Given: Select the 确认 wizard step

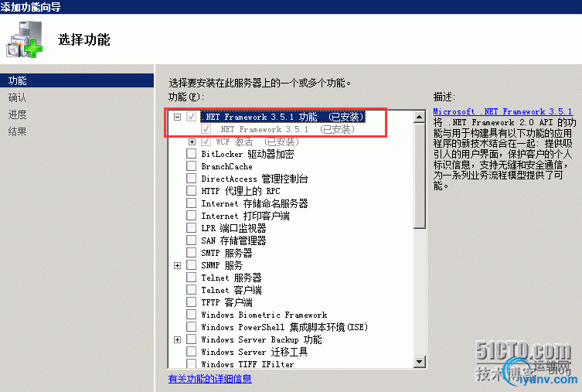Looking at the screenshot, I should point(18,97).
